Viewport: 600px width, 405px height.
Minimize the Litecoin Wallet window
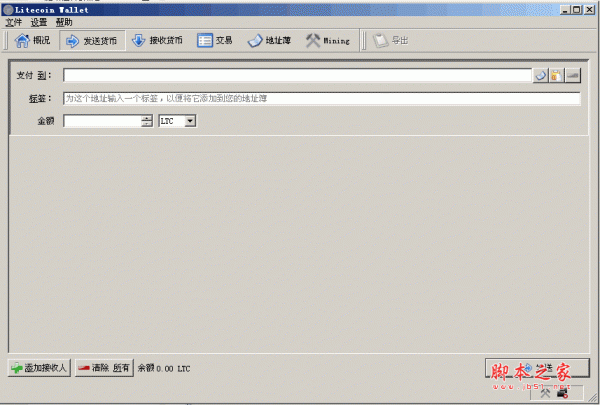coord(565,10)
